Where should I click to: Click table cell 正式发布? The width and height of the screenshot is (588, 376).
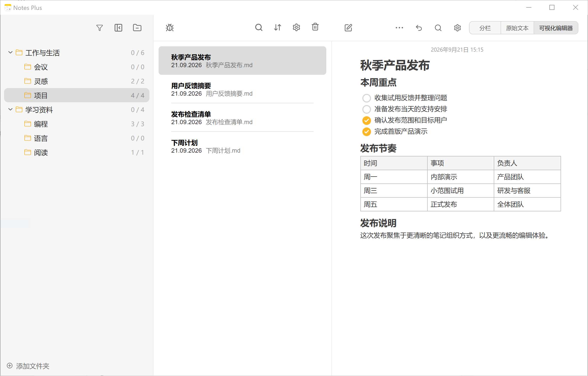pyautogui.click(x=460, y=204)
